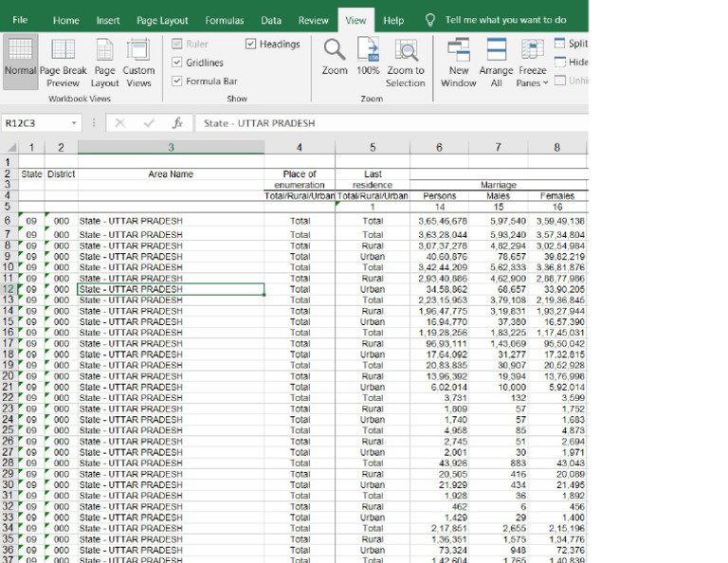Click Rural cell in row 8
Image resolution: width=728 pixels, height=563 pixels.
pos(373,245)
